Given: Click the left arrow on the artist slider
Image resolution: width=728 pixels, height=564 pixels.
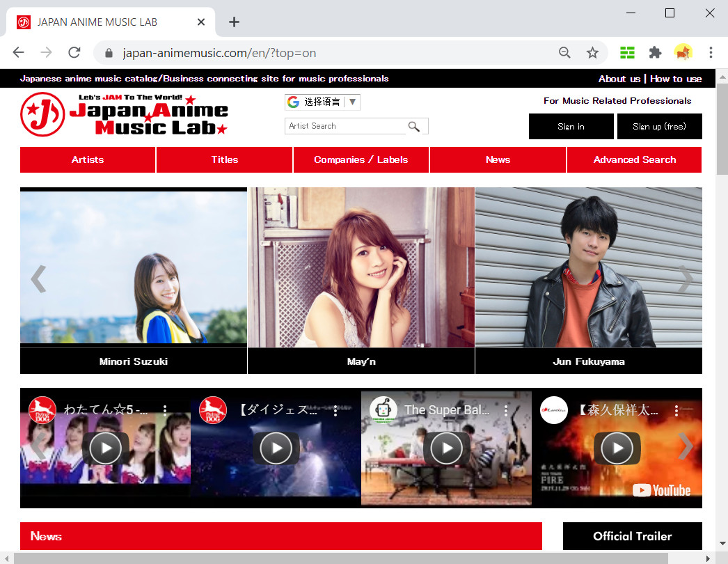Looking at the screenshot, I should [37, 279].
